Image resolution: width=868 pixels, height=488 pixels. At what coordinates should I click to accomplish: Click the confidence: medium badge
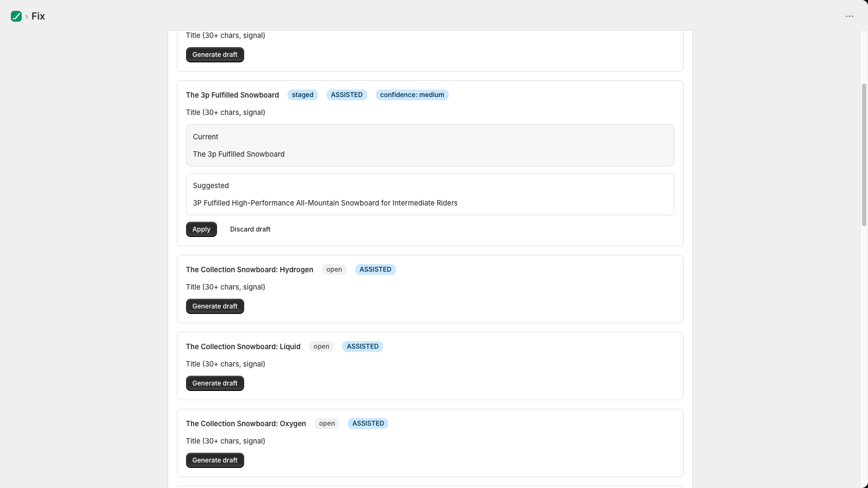[412, 95]
